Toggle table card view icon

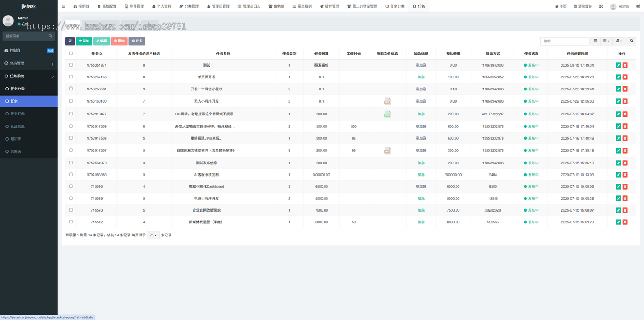596,41
